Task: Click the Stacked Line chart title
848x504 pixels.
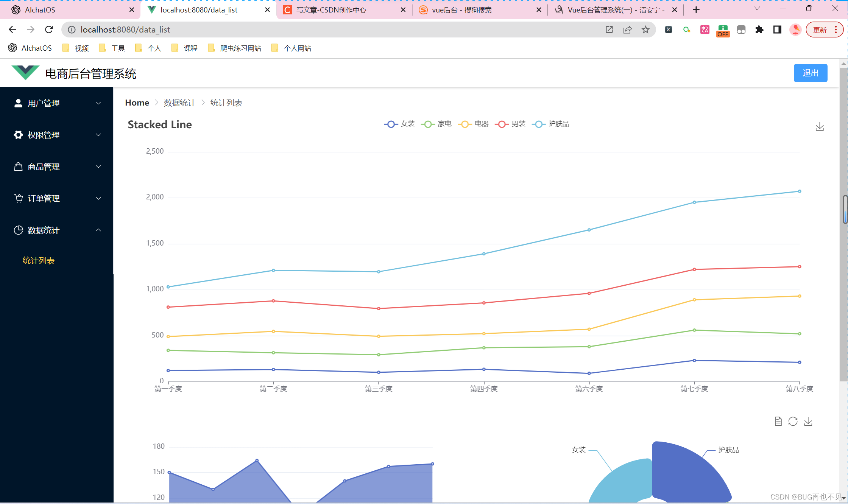Action: [x=160, y=124]
